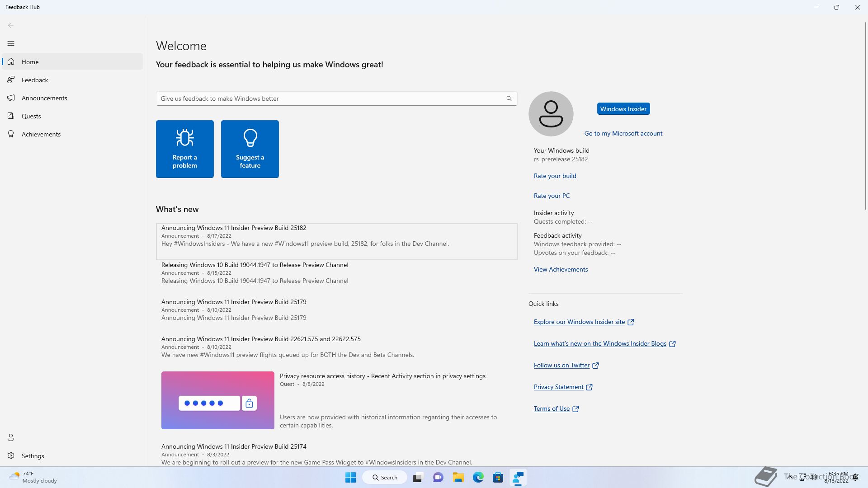The image size is (868, 488).
Task: Click the Rate your PC link
Action: coord(552,196)
